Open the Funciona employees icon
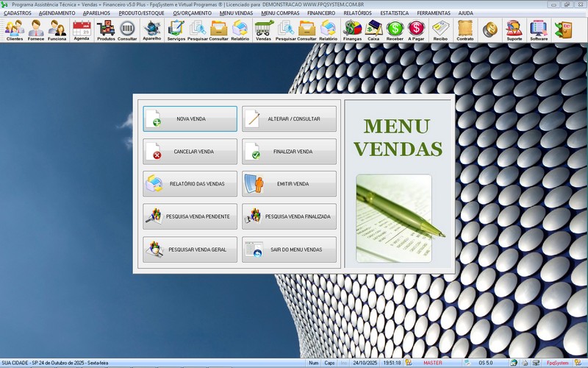The width and height of the screenshot is (588, 368). click(x=57, y=30)
